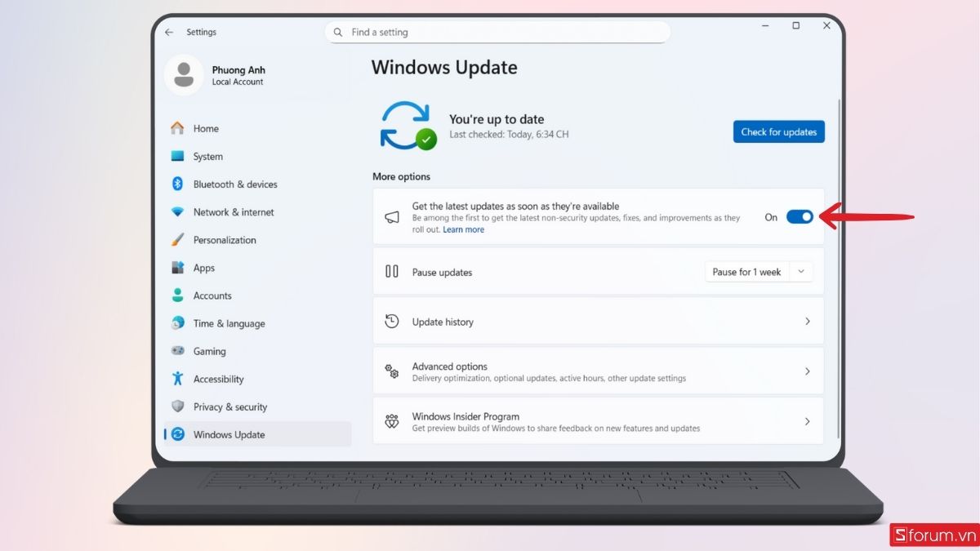Click the Windows Update sidebar icon
The image size is (980, 551).
(177, 434)
